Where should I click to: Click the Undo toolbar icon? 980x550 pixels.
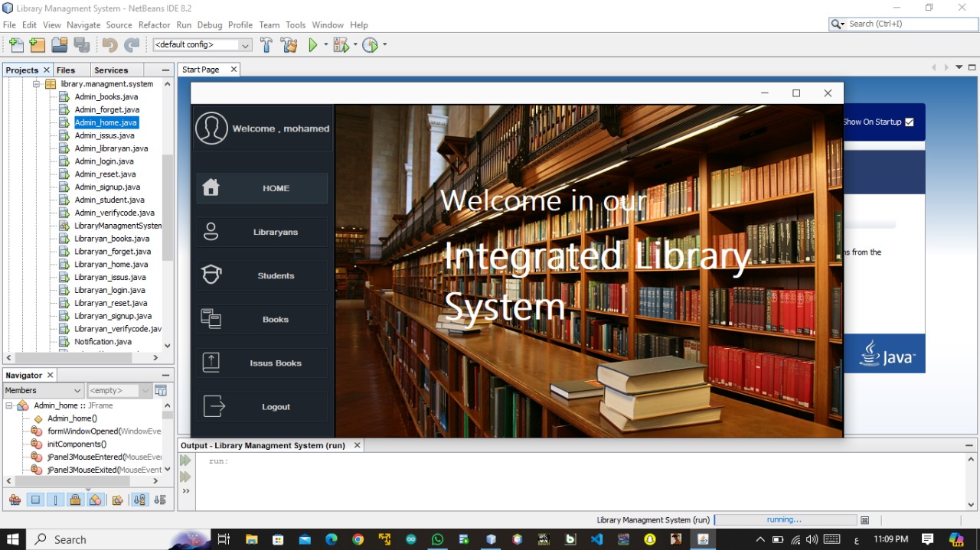tap(109, 45)
